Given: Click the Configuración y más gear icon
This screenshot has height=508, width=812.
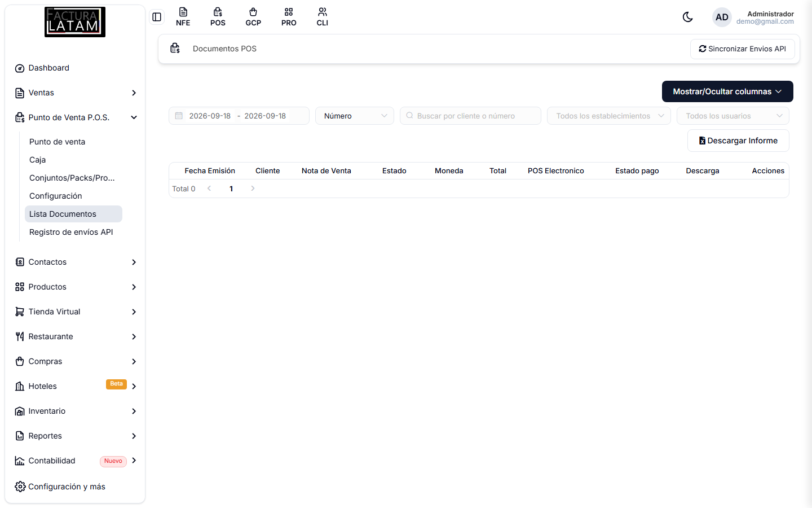Looking at the screenshot, I should coord(20,487).
